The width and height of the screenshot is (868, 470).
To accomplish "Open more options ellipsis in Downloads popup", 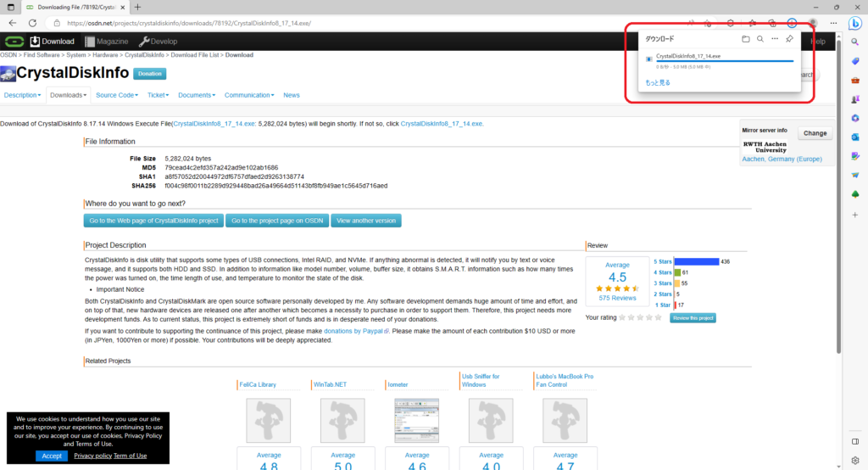I will pyautogui.click(x=775, y=39).
